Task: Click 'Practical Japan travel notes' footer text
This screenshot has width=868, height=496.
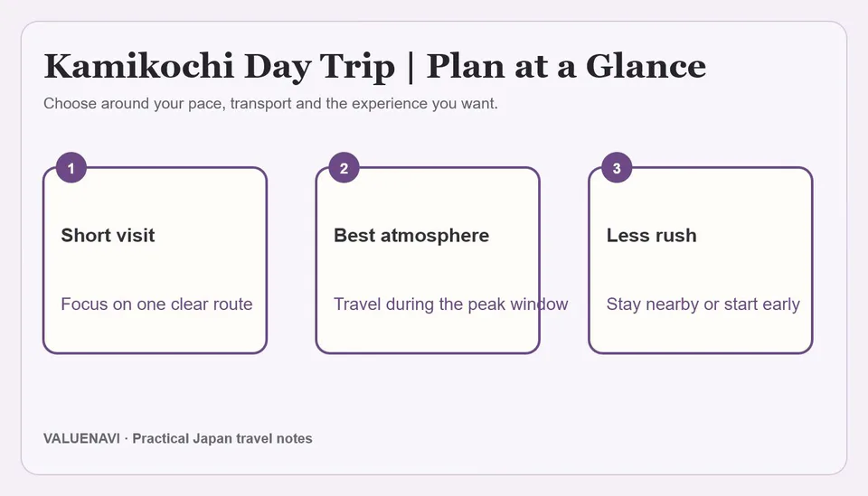Action: pos(222,438)
